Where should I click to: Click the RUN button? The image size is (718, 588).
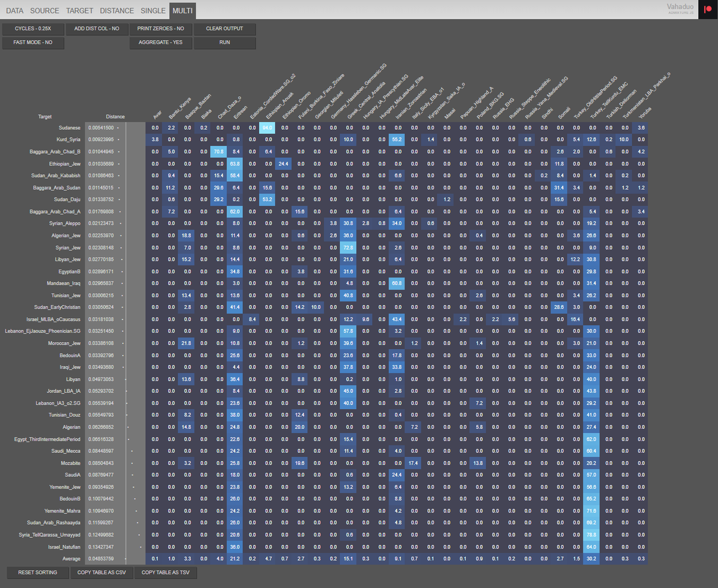[x=224, y=42]
